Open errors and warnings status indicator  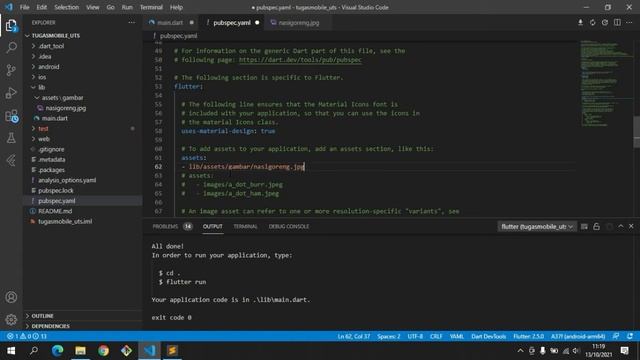[x=27, y=336]
